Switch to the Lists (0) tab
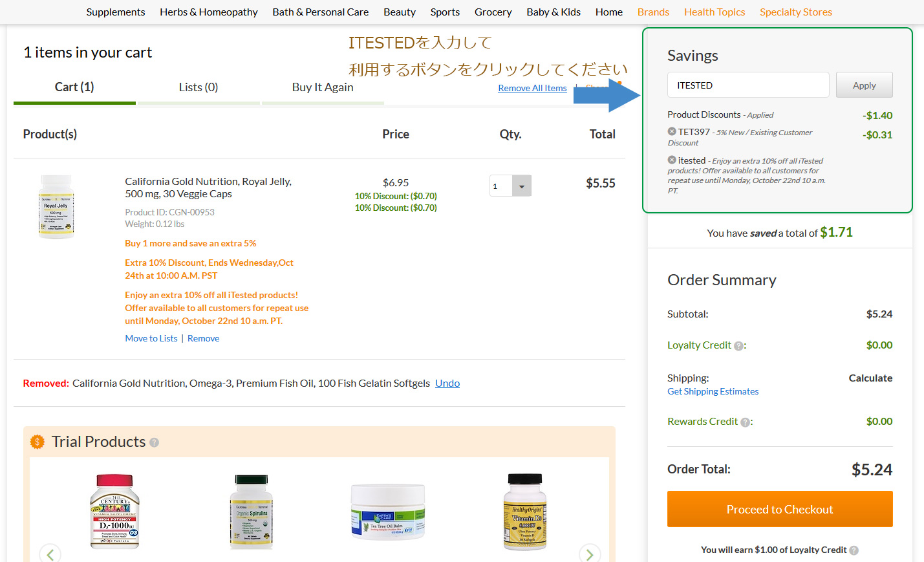924x562 pixels. [198, 87]
